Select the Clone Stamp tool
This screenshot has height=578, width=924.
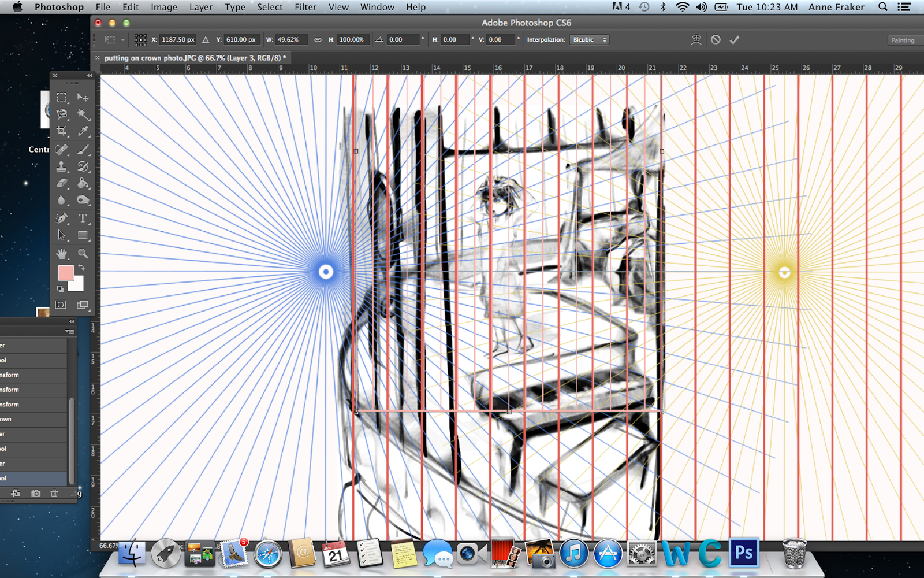click(x=62, y=166)
